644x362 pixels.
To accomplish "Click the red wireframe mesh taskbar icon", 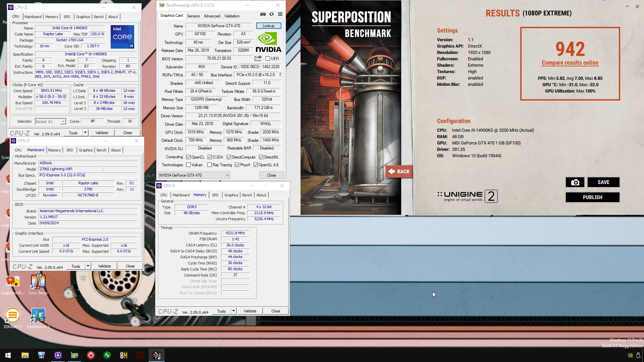I will click(x=140, y=355).
